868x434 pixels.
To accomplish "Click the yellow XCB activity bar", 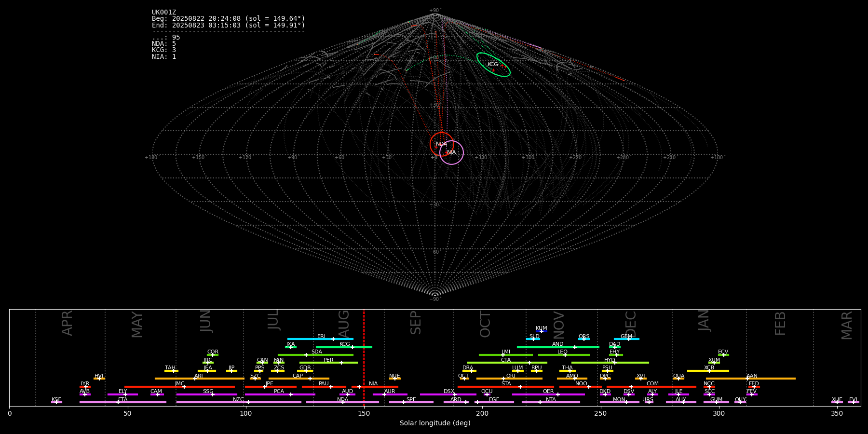I will point(708,371).
